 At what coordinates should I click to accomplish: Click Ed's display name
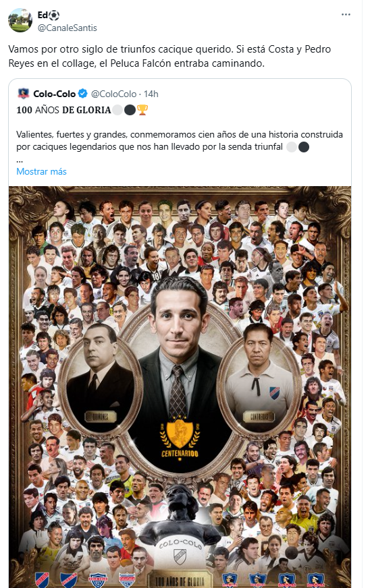tap(43, 16)
